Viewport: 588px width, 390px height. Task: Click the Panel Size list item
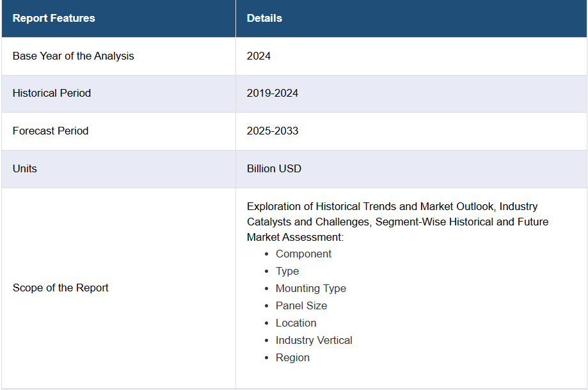click(301, 305)
